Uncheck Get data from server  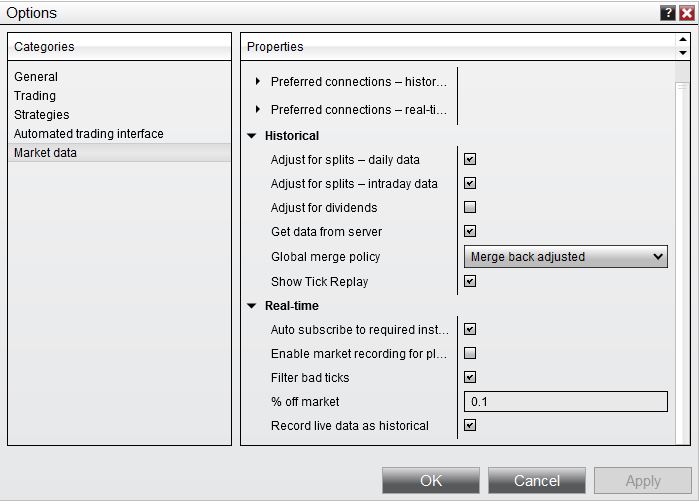coord(470,232)
